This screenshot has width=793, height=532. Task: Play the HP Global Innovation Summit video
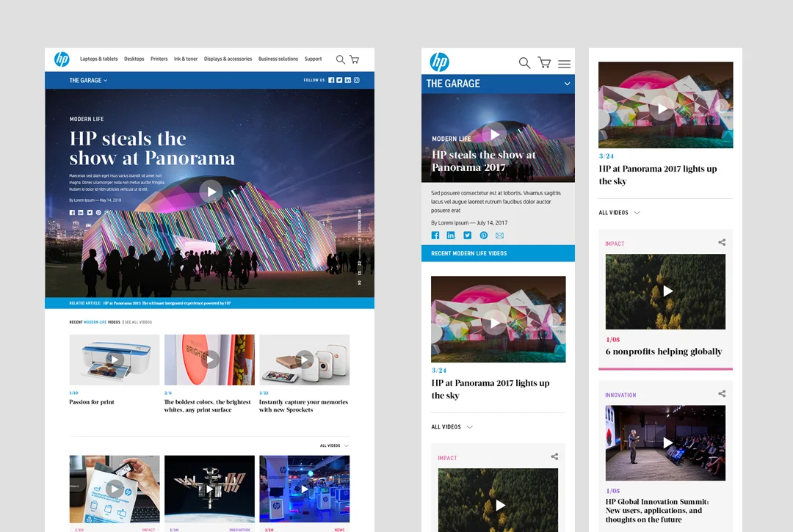pyautogui.click(x=667, y=442)
